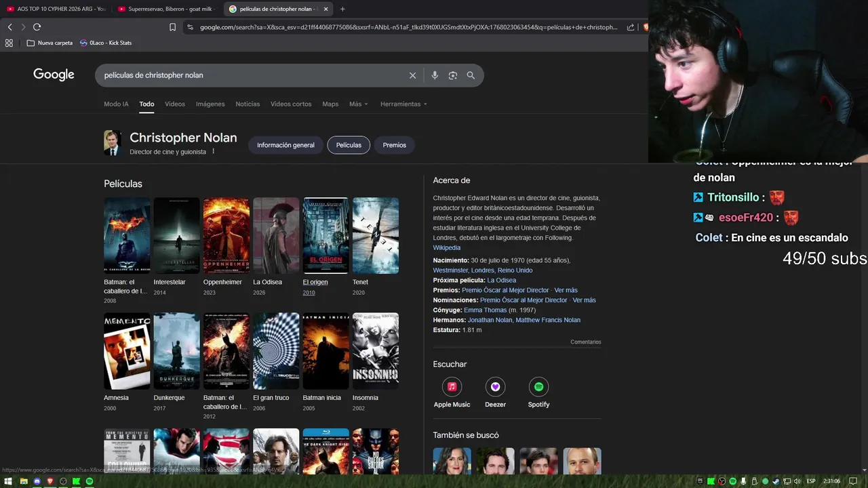
Task: Reload the page with the refresh icon
Action: (37, 27)
